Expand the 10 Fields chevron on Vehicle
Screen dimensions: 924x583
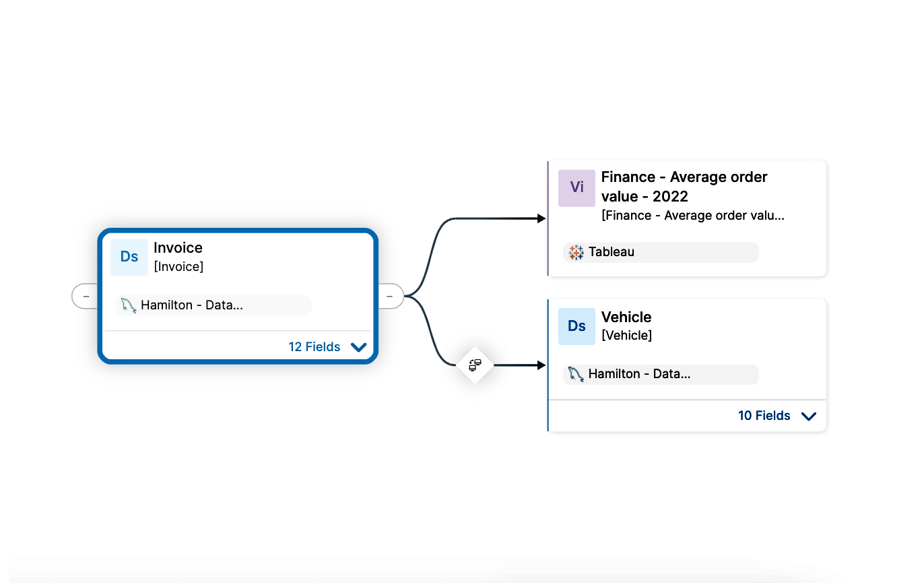coord(809,416)
